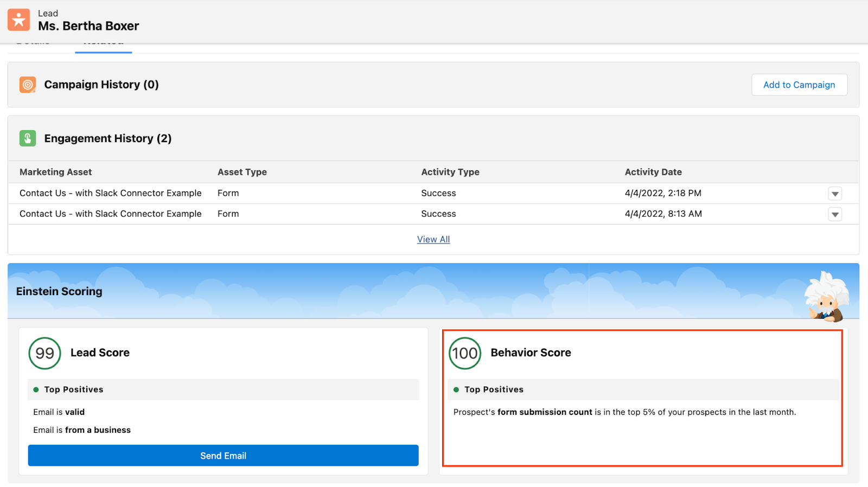Screen dimensions: 868x487
Task: Click Email is from a business text
Action: tap(82, 430)
